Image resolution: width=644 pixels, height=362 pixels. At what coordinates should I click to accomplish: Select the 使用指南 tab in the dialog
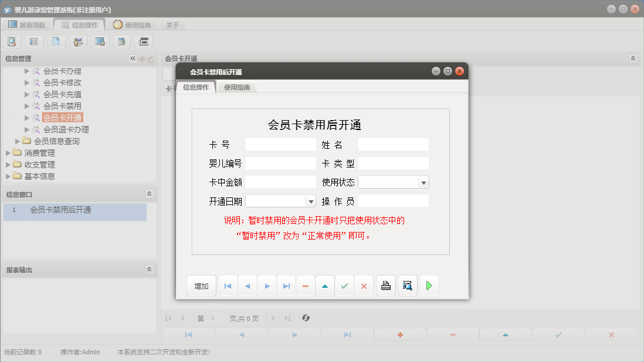(236, 86)
